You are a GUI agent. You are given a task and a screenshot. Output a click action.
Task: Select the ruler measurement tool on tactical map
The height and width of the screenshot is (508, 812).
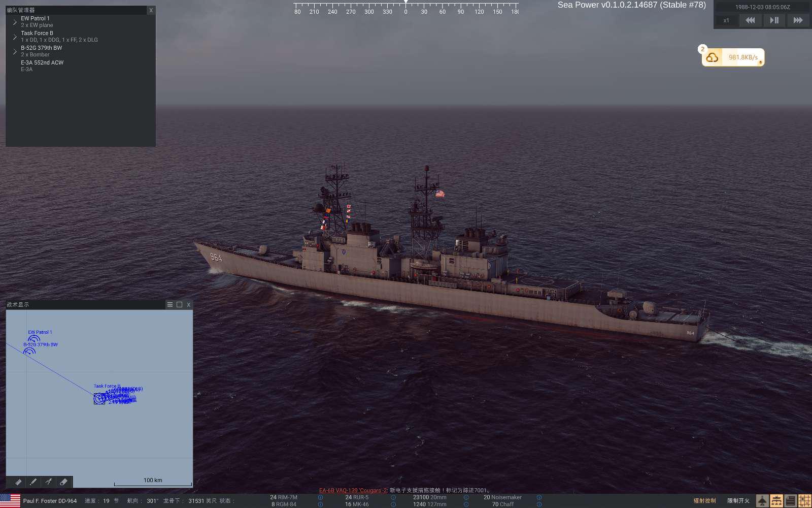click(x=18, y=482)
